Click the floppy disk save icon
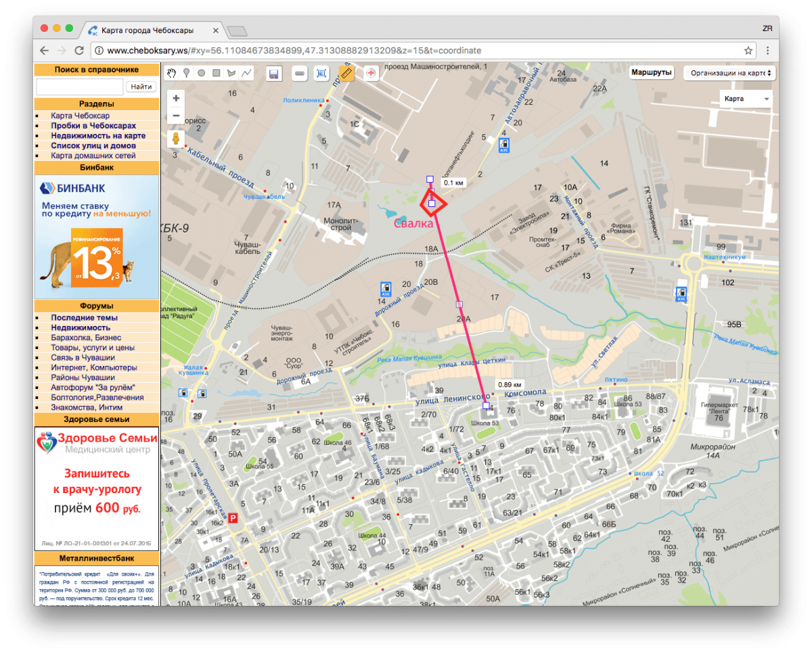 [x=274, y=74]
